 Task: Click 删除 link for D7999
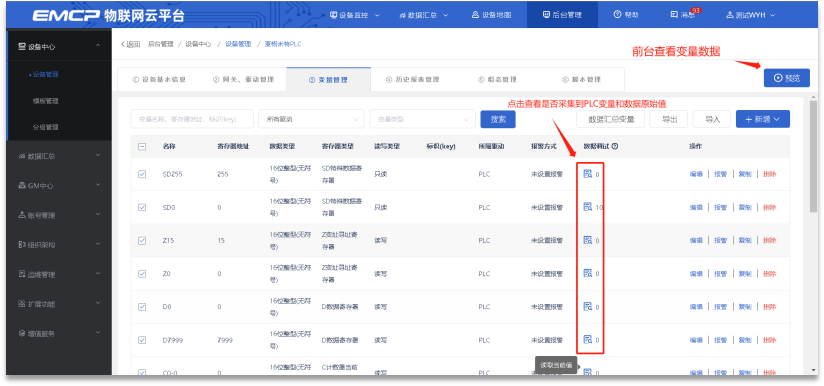[769, 340]
